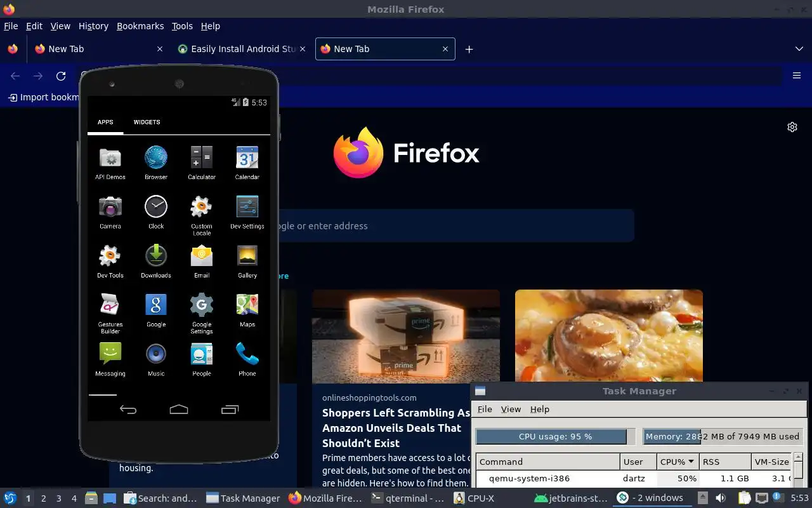
Task: Open the Calendar app icon
Action: point(247,163)
